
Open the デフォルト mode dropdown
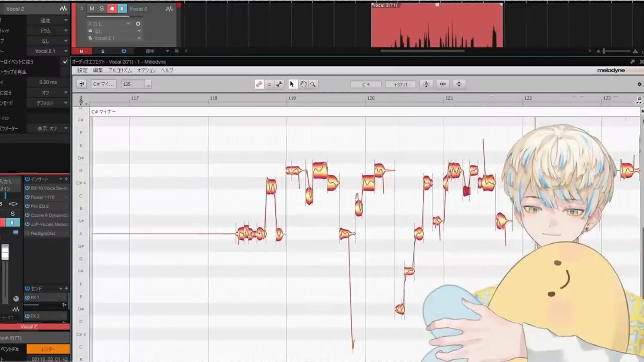(48, 103)
